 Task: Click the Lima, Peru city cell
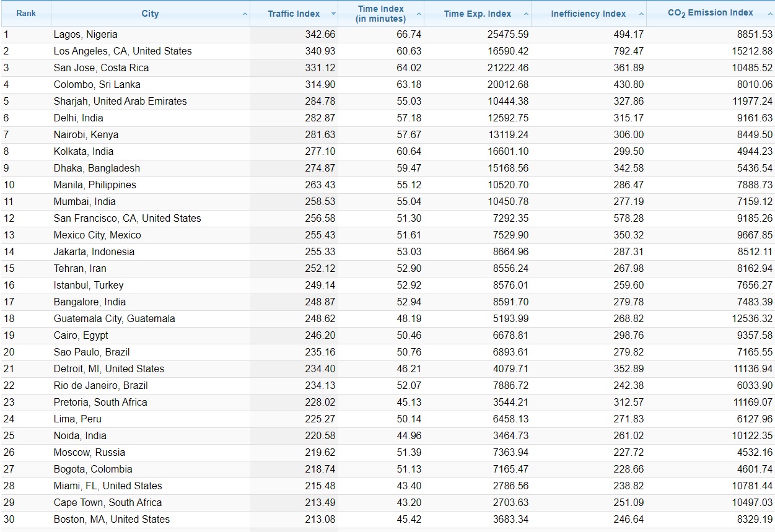[x=77, y=419]
